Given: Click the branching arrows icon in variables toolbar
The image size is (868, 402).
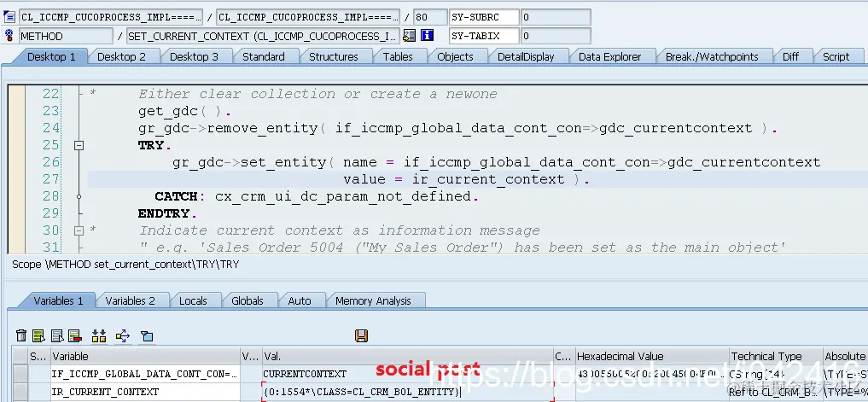Looking at the screenshot, I should 122,335.
